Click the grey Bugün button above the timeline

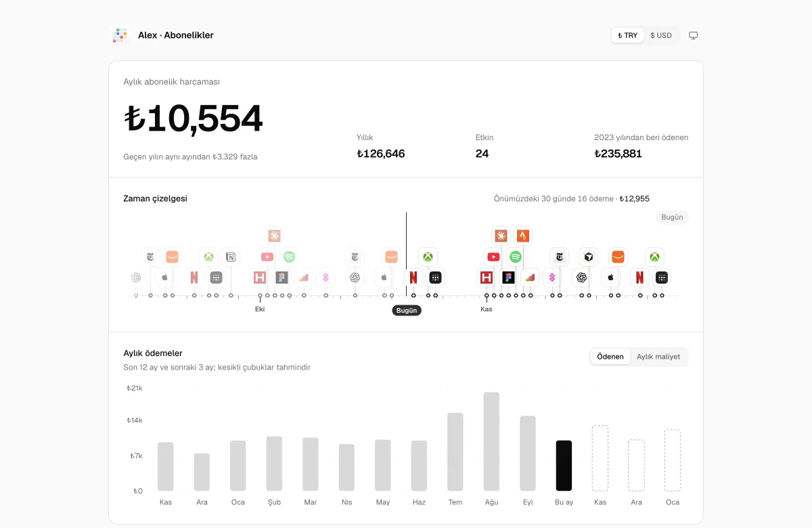pyautogui.click(x=672, y=217)
